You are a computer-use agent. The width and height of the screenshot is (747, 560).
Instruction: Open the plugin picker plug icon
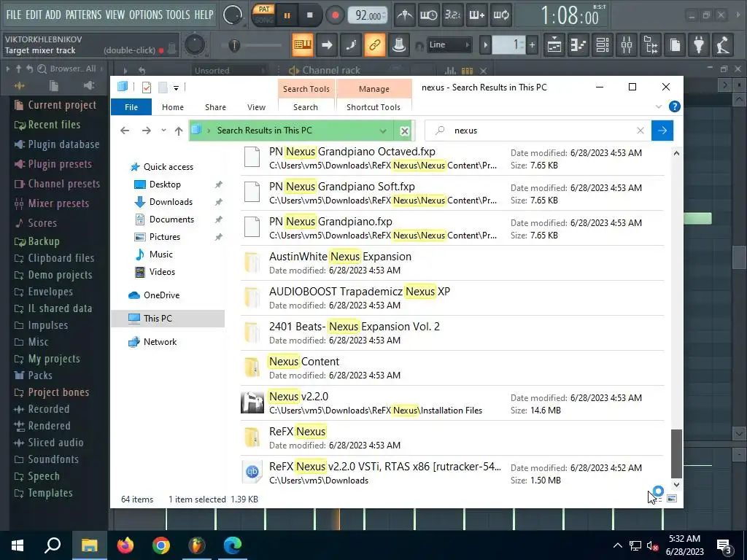[699, 45]
